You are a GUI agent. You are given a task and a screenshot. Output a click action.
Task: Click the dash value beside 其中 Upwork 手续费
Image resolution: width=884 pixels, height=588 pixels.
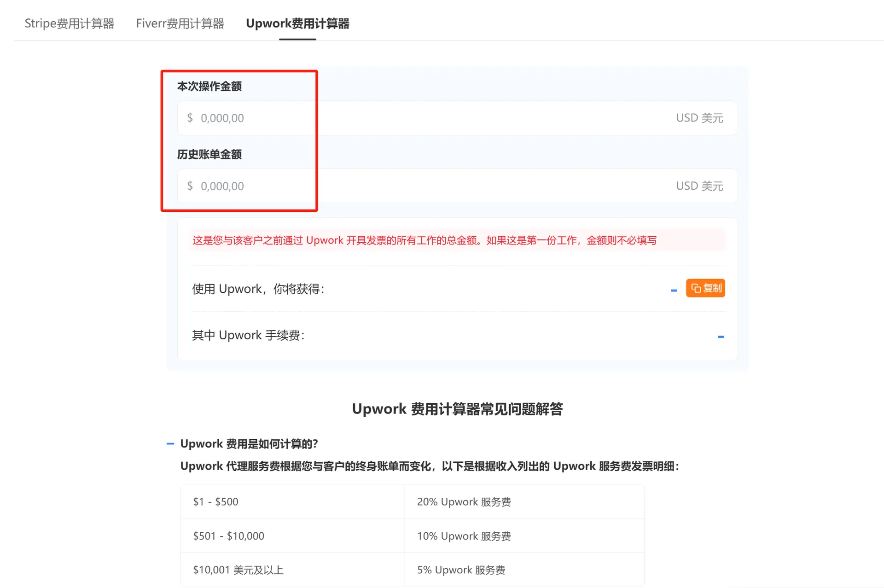click(x=721, y=337)
